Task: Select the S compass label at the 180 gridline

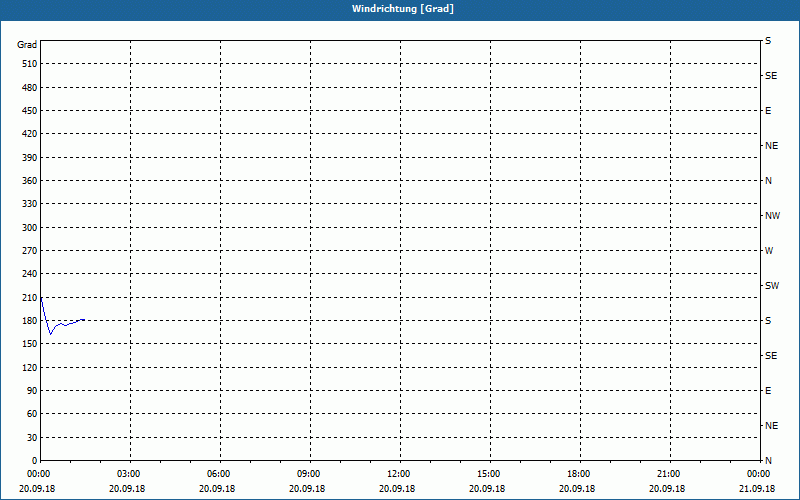Action: click(768, 320)
